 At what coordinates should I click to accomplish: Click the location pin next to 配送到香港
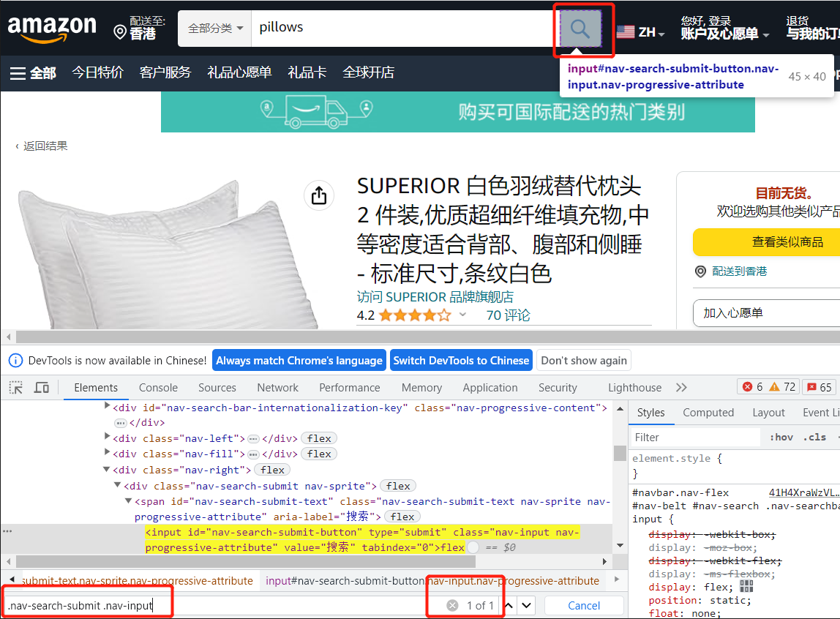(700, 271)
